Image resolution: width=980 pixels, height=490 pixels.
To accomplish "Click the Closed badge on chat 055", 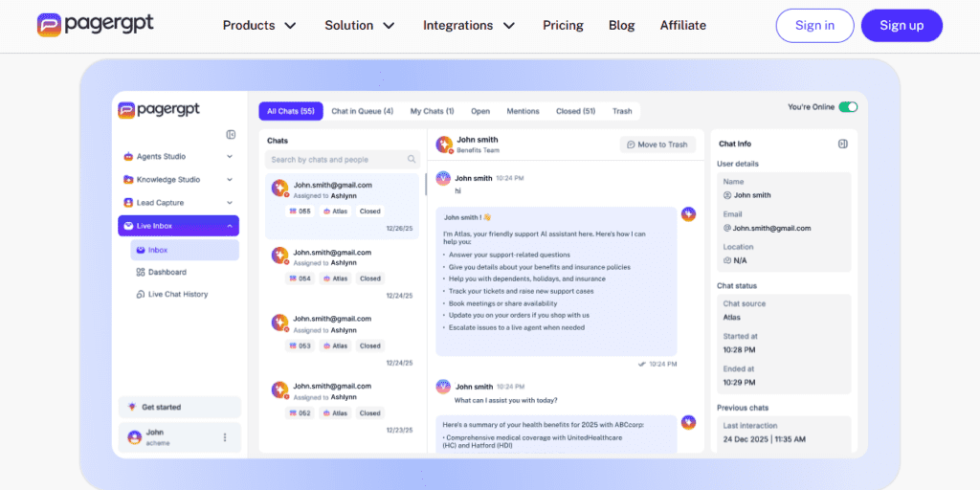I will click(x=370, y=212).
